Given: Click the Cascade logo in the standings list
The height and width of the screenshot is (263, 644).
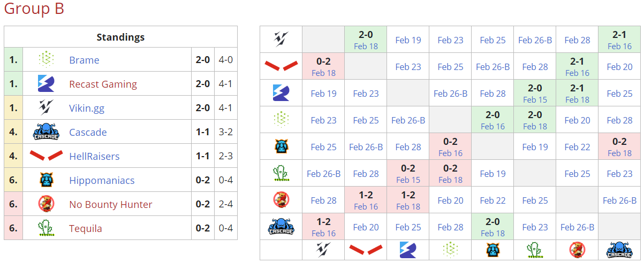Looking at the screenshot, I should (x=46, y=132).
